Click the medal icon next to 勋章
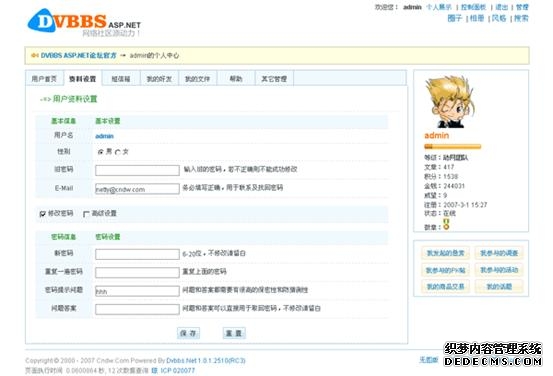This screenshot has width=553, height=376. (446, 224)
